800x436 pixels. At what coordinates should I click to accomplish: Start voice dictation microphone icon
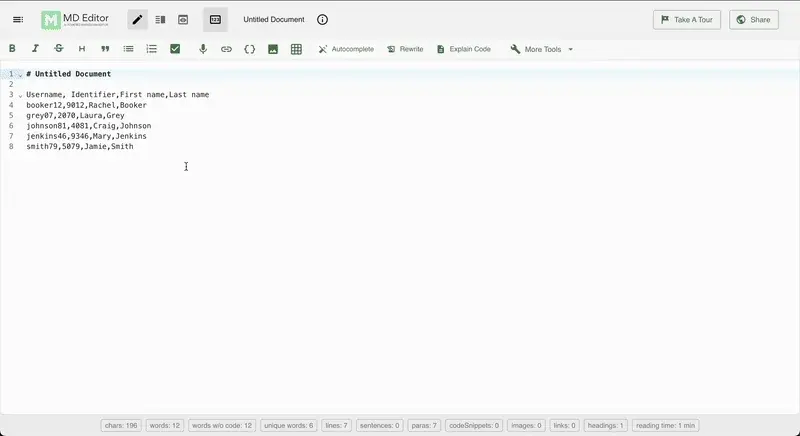tap(203, 49)
